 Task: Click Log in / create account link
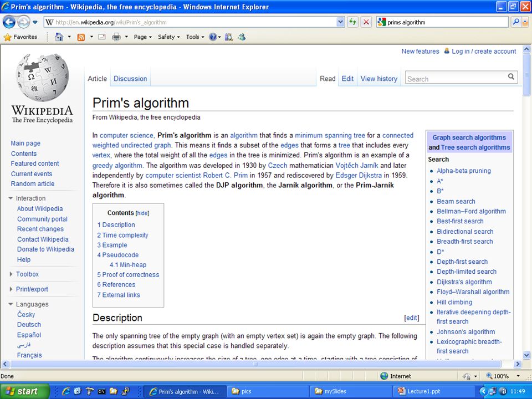[484, 51]
